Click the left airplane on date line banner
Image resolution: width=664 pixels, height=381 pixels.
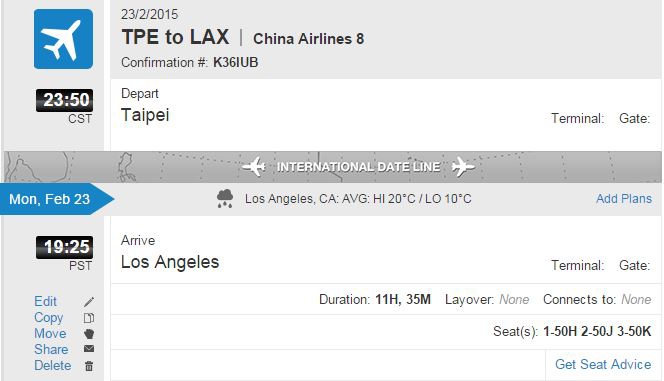click(x=254, y=167)
